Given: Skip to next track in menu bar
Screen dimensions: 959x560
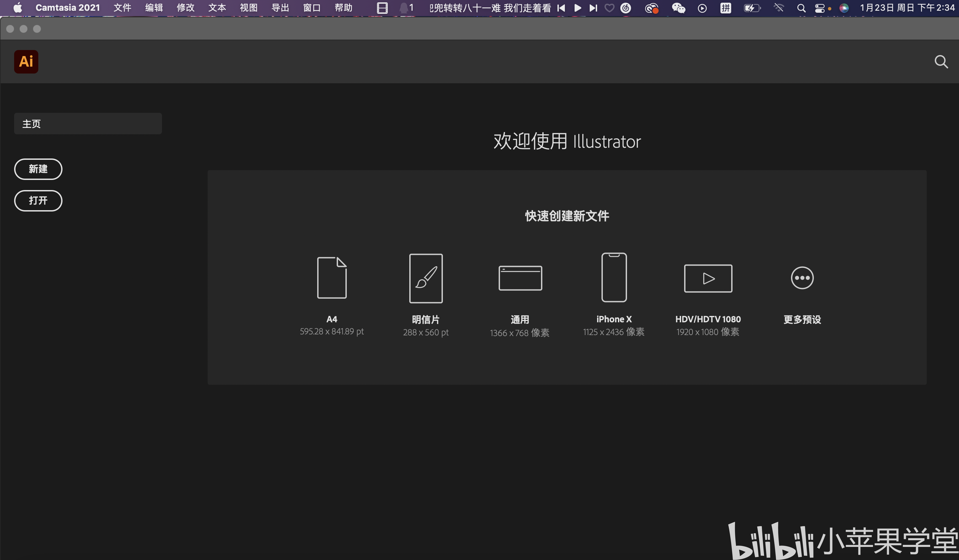Looking at the screenshot, I should click(x=593, y=8).
